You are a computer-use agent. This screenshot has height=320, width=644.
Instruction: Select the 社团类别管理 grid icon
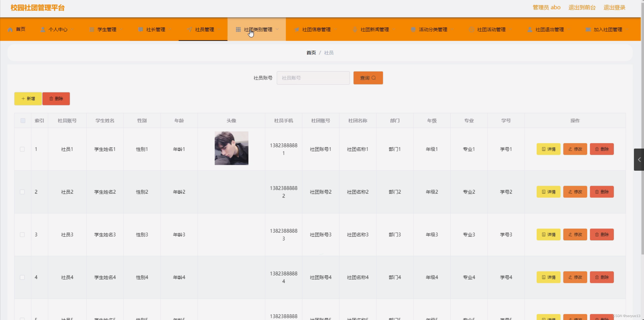click(x=238, y=29)
